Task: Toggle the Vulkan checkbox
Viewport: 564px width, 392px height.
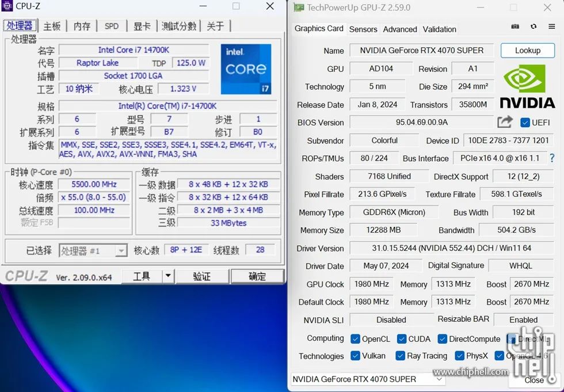Action: (355, 356)
